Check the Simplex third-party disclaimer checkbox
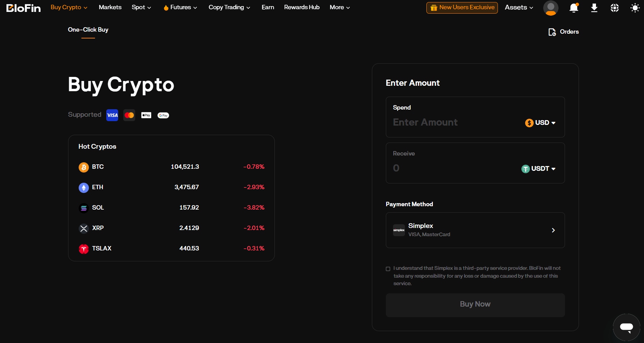The image size is (644, 343). click(x=388, y=269)
